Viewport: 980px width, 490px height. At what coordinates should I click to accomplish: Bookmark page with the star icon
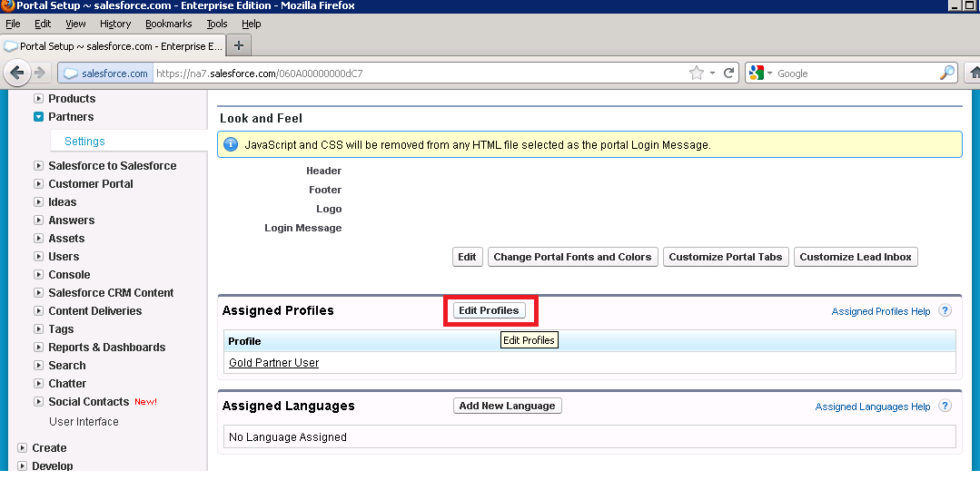pyautogui.click(x=697, y=73)
